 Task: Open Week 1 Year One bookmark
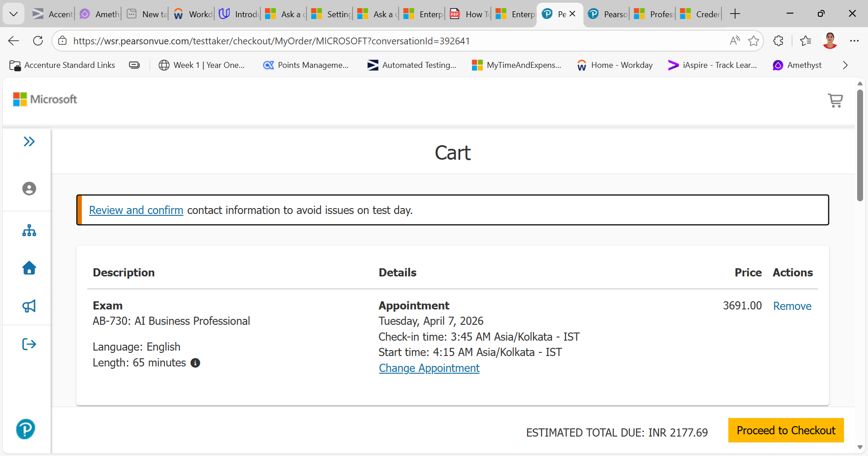[202, 65]
